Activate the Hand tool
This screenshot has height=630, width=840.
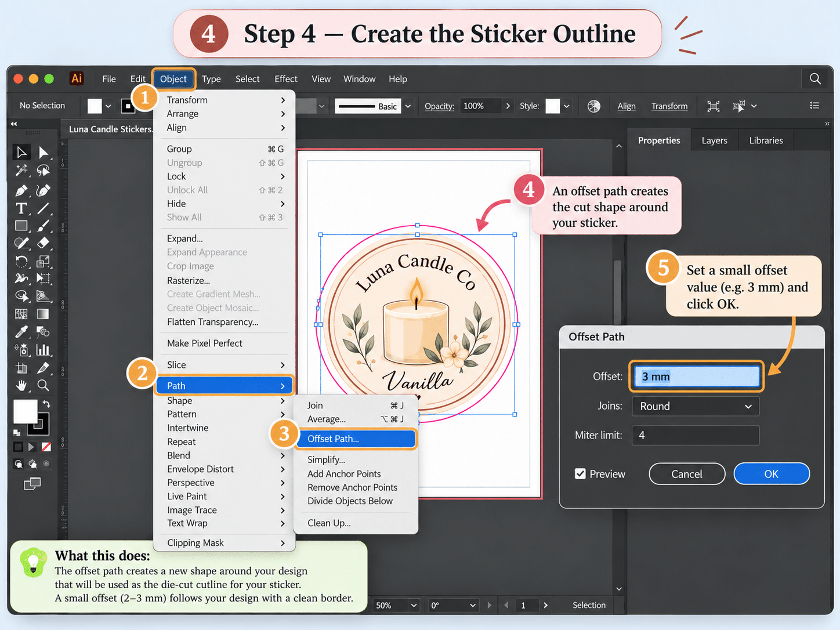pos(21,385)
